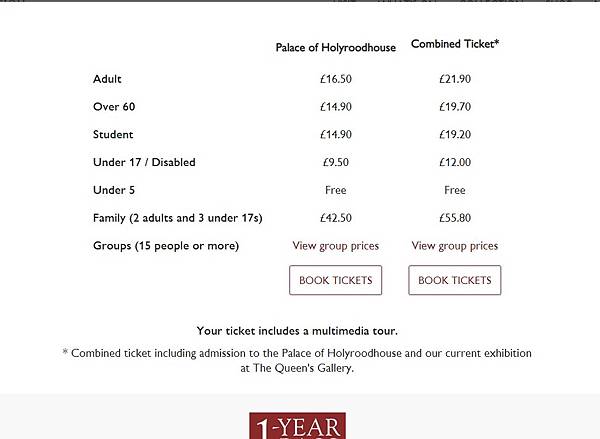This screenshot has width=600, height=439.
Task: Click the Student combined price £19.20
Action: [454, 134]
